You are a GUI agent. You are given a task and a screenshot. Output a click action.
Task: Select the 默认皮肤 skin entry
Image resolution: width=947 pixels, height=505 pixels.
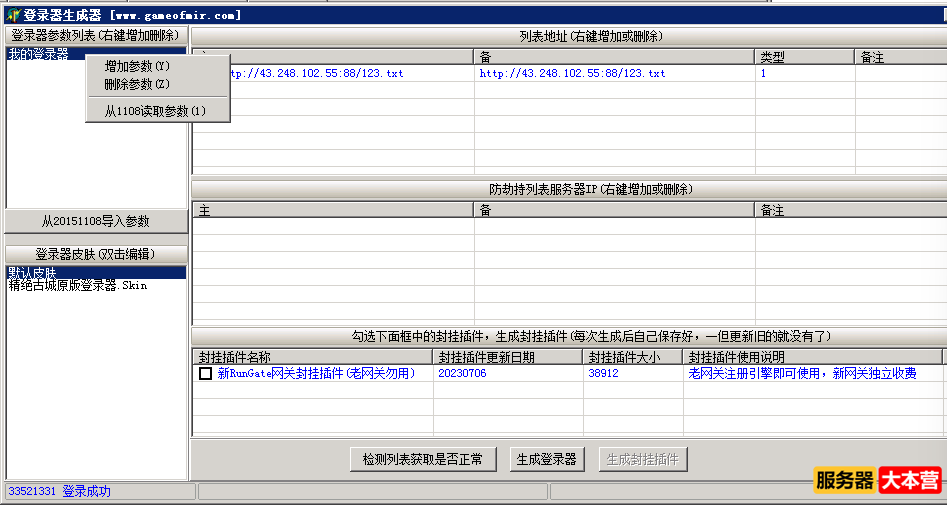point(33,272)
